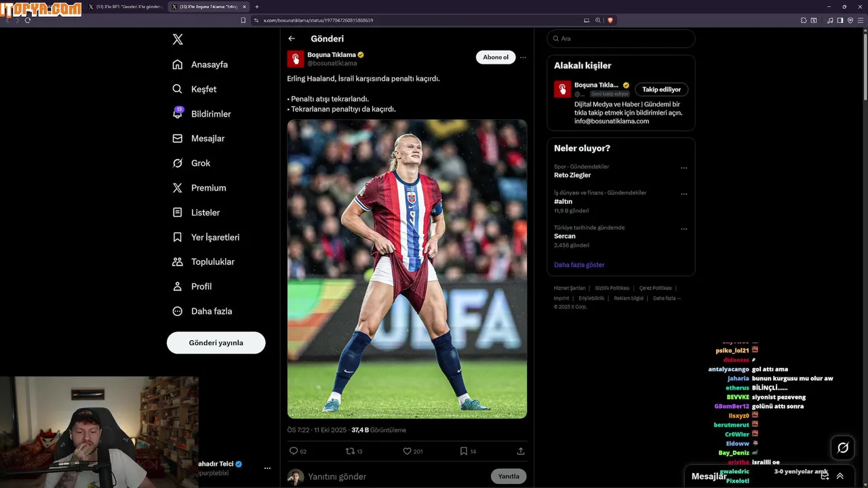868x488 pixels.
Task: Toggle browser sidebar panel icon
Action: tap(840, 20)
